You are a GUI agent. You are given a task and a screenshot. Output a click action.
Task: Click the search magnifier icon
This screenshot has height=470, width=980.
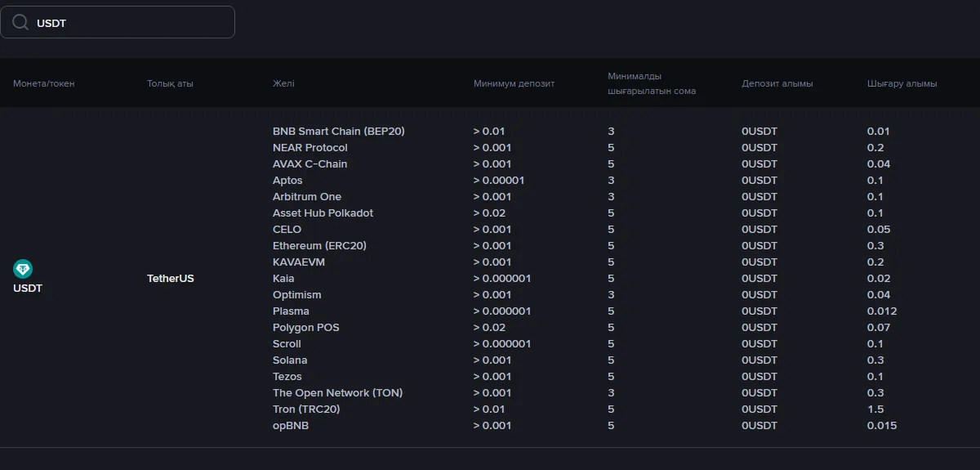click(20, 23)
